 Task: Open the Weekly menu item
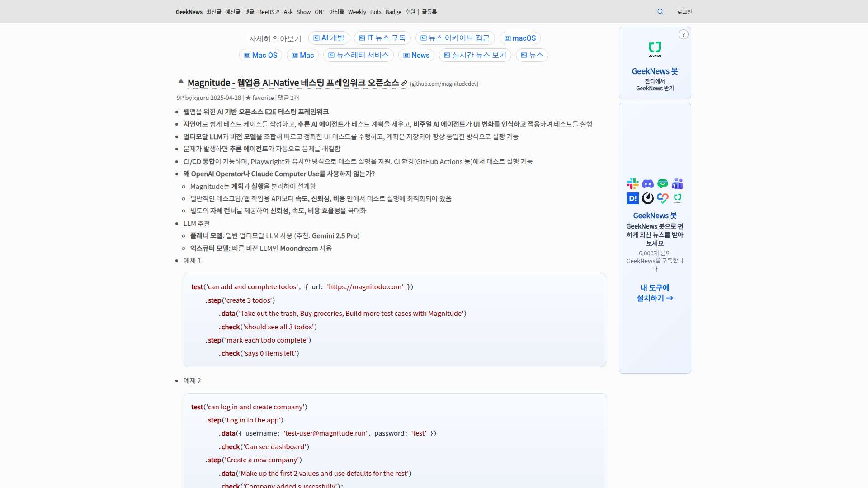pos(357,12)
